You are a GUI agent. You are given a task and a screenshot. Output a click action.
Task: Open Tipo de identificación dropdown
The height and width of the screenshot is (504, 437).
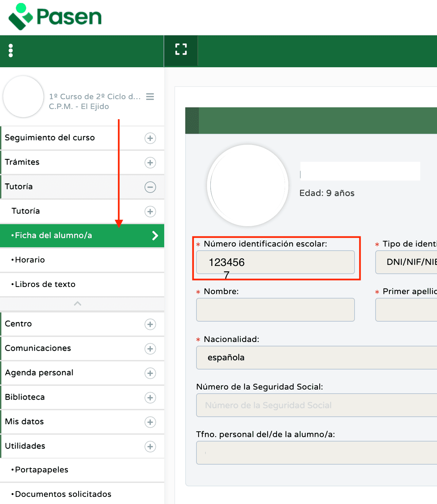[x=406, y=262]
